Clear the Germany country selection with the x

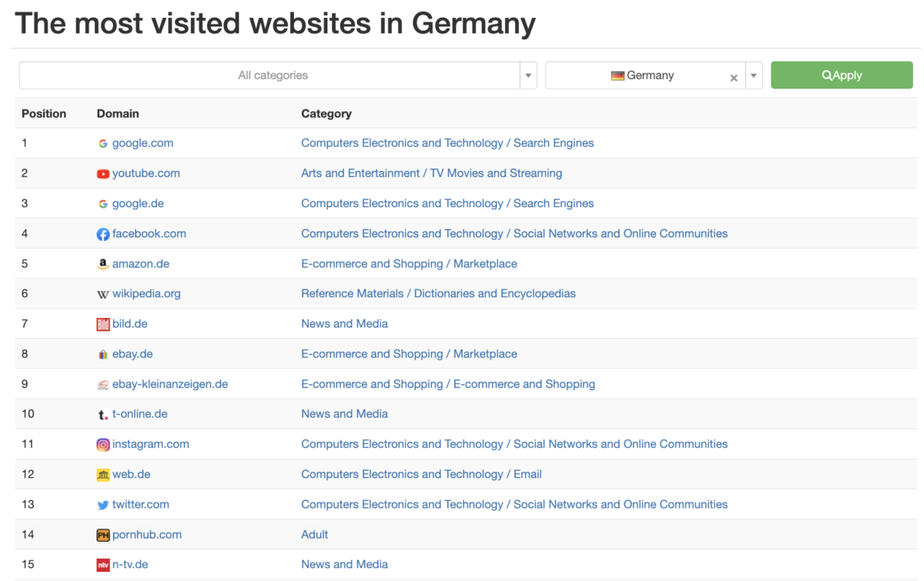[x=734, y=77]
